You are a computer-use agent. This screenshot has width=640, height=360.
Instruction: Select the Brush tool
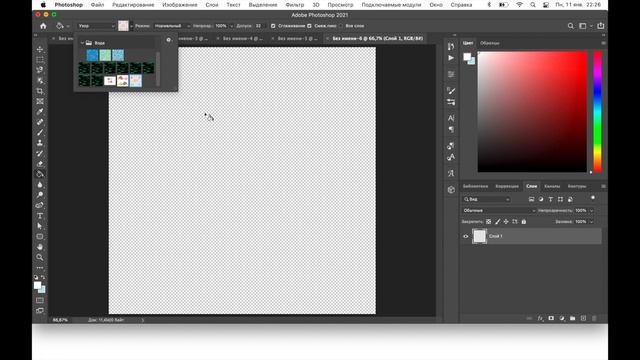point(40,132)
